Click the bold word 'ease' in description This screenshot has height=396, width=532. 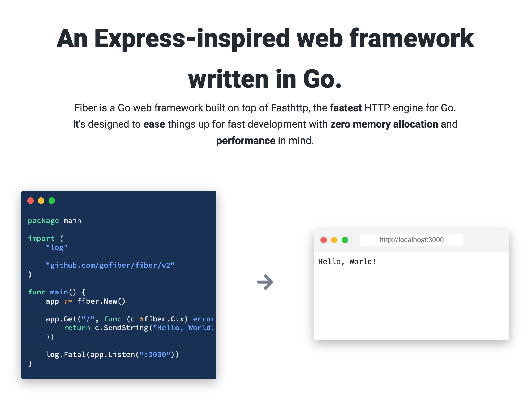coord(154,124)
